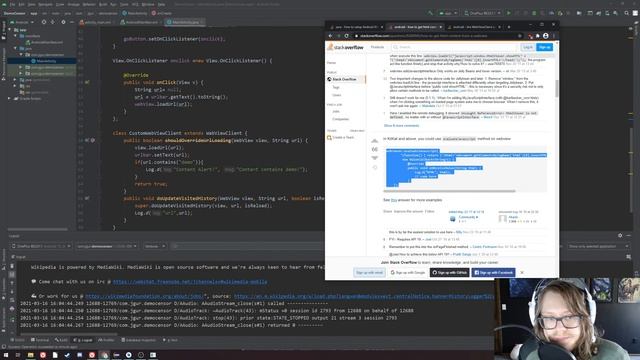Click the browser back arrow
Image resolution: width=640 pixels, height=360 pixels.
coord(330,36)
